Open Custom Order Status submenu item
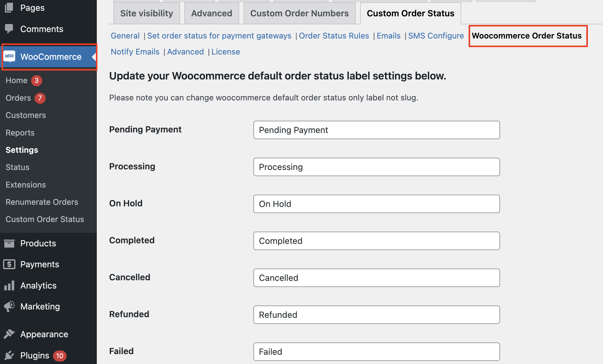Viewport: 603px width, 364px height. tap(45, 219)
